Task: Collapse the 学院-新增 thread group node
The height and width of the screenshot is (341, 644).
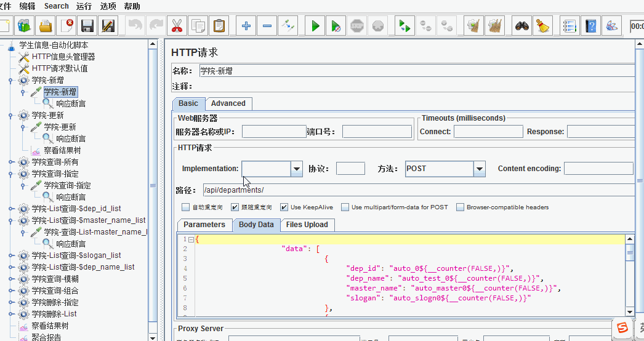Action: [x=10, y=81]
